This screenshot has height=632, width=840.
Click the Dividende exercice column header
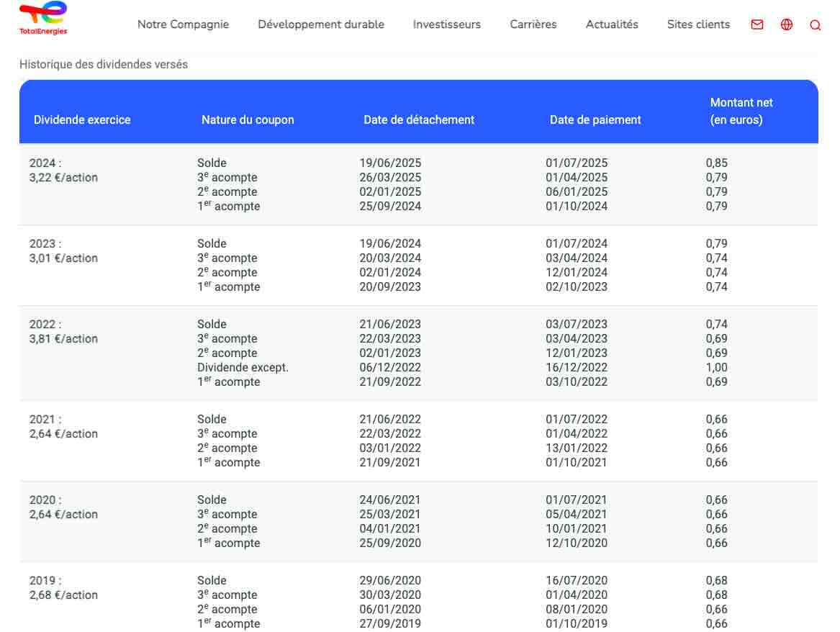82,120
